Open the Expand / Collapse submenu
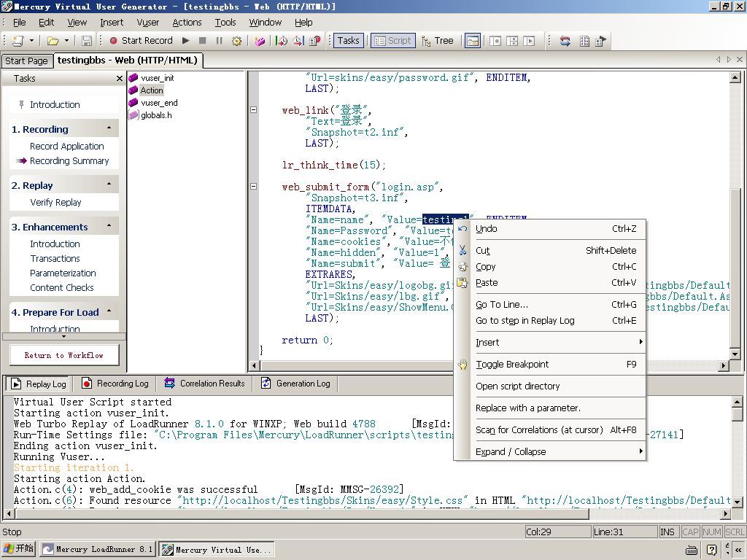 [x=550, y=451]
